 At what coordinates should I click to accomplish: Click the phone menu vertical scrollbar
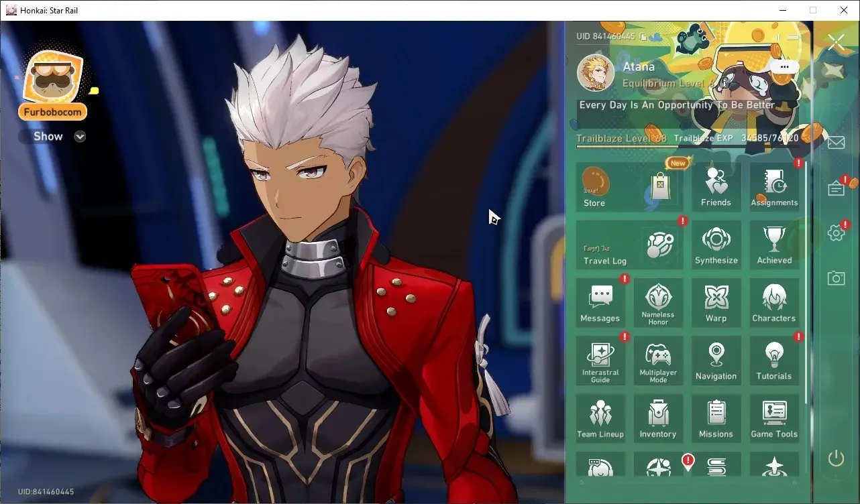coord(806,281)
